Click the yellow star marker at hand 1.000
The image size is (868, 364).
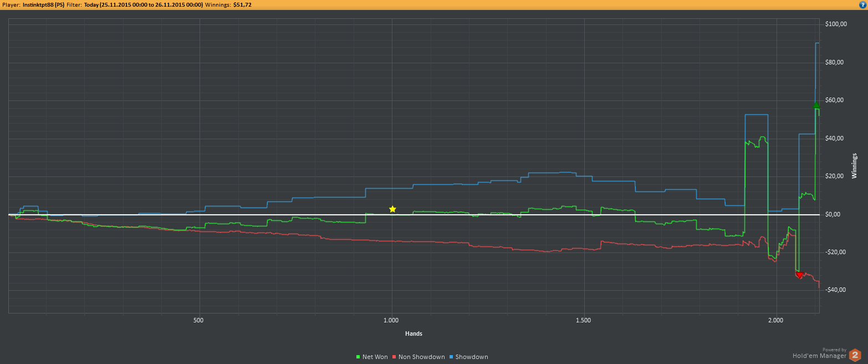pyautogui.click(x=392, y=209)
